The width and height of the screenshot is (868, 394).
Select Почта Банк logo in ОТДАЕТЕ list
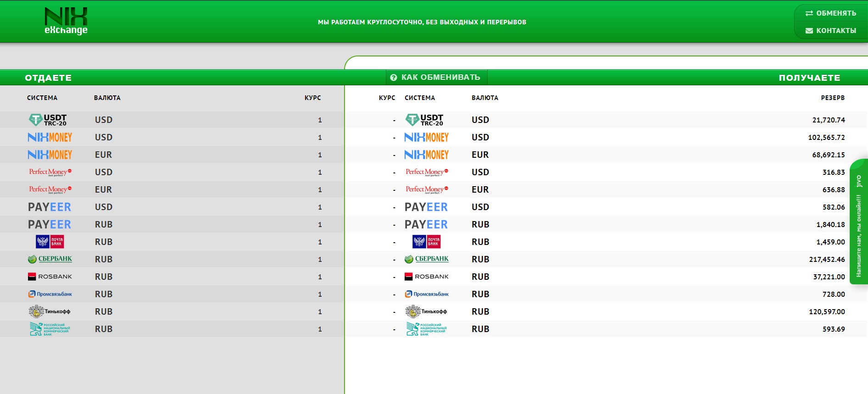pos(50,242)
